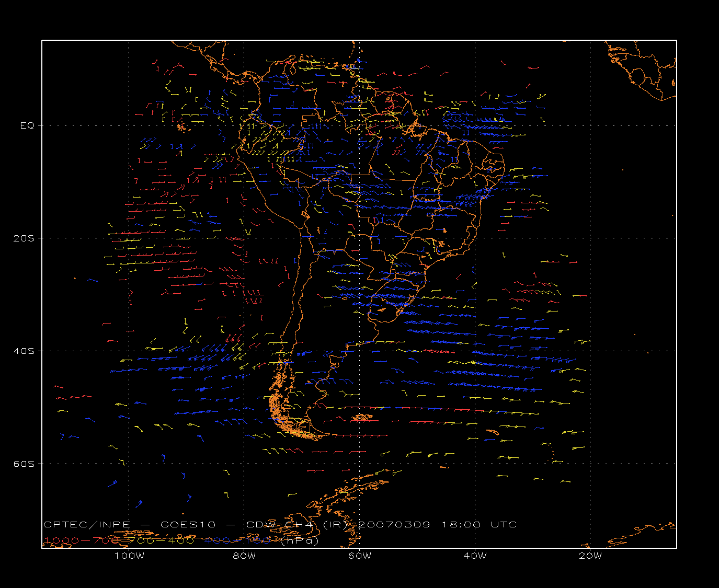Click the 80W longitude label
The width and height of the screenshot is (719, 588).
point(245,556)
